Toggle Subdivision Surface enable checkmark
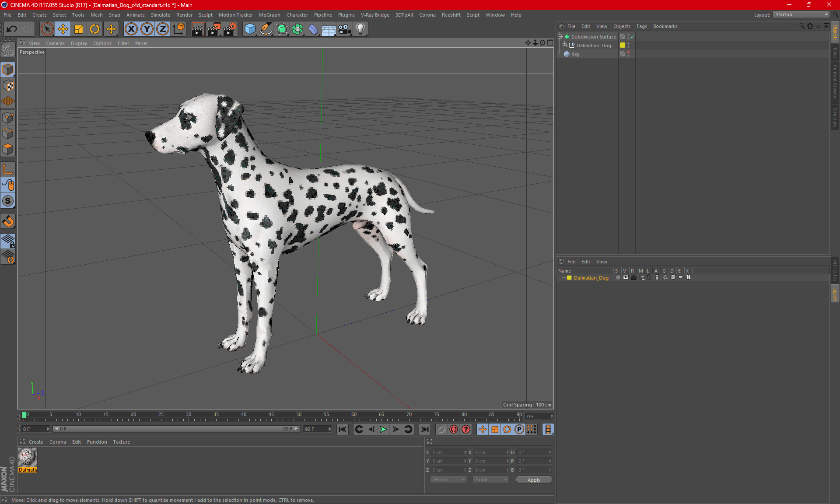 click(x=633, y=37)
